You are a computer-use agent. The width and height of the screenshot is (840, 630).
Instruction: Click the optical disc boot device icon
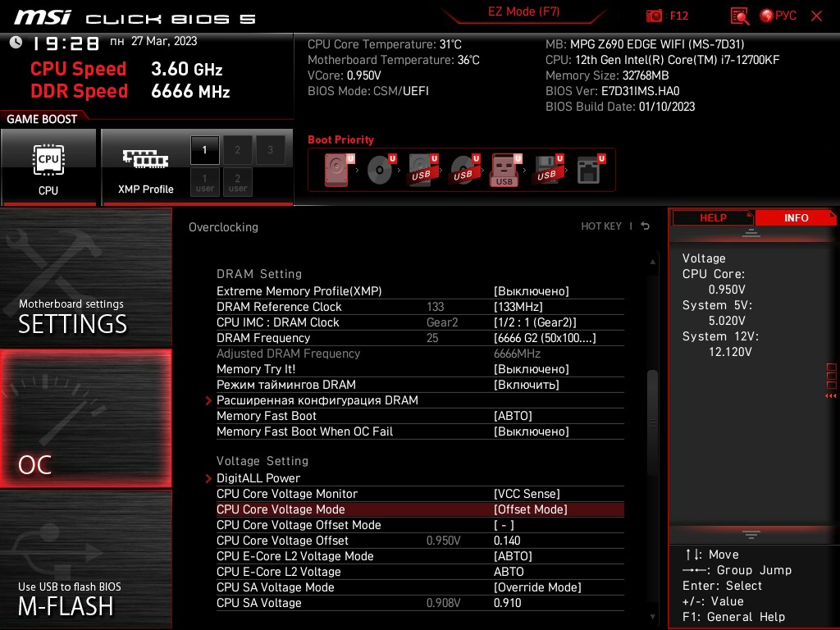(x=381, y=170)
